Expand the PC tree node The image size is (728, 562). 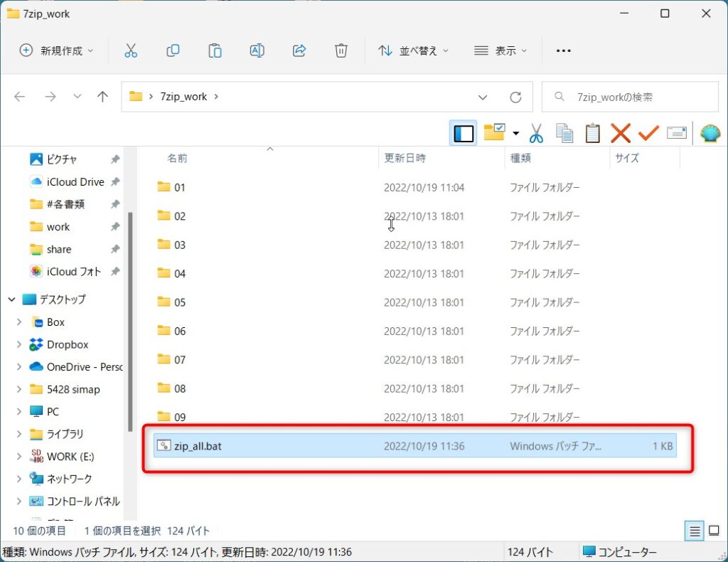tap(18, 411)
